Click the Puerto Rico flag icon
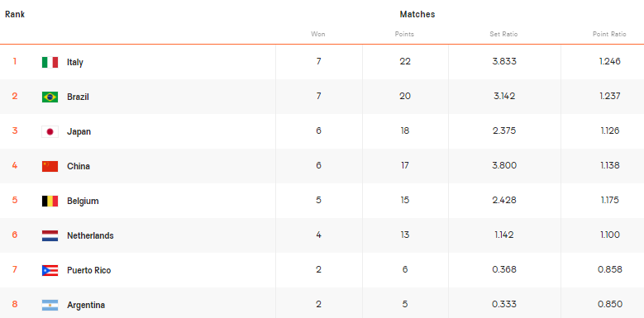 point(50,270)
